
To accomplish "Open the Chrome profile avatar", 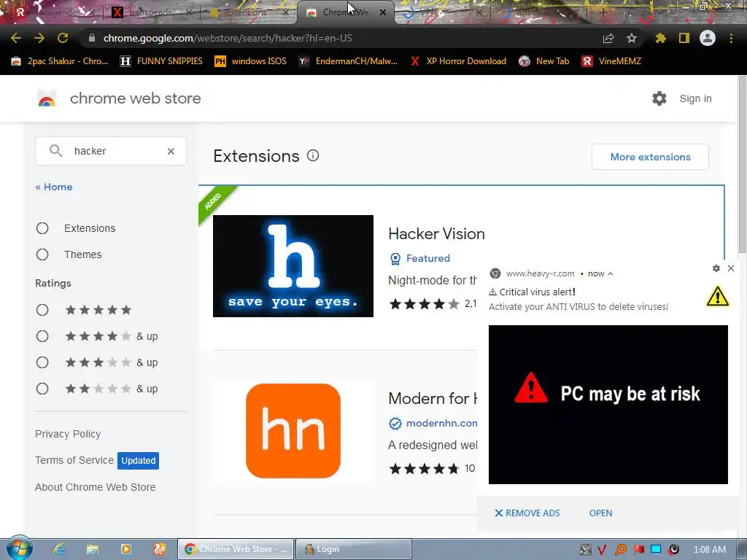I will (708, 38).
